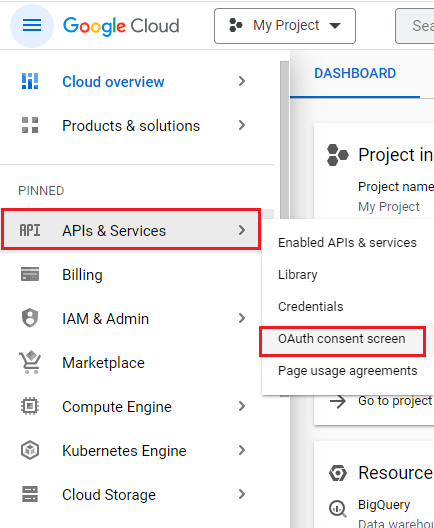Select OAuth consent screen
Viewport: 434px width, 528px height.
342,339
